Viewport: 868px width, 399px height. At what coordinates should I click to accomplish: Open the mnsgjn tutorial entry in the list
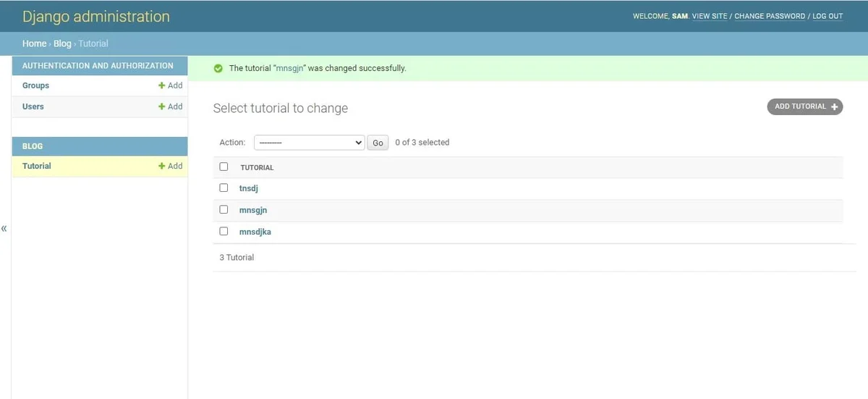point(253,210)
